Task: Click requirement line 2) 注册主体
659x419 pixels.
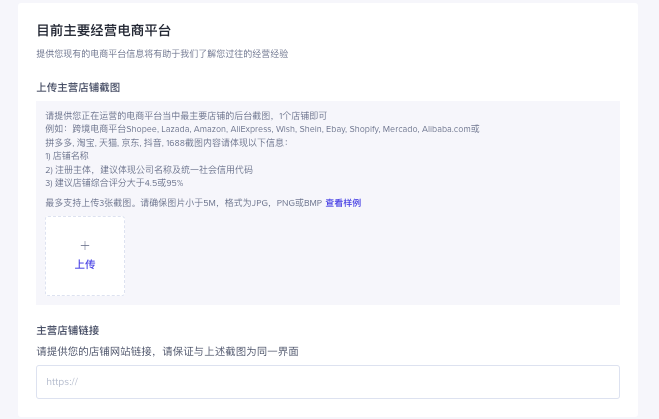Action: click(x=149, y=170)
